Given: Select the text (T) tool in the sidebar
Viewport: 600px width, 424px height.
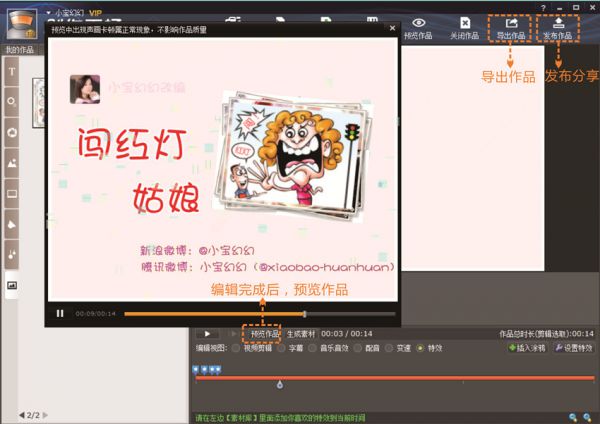Looking at the screenshot, I should (x=12, y=72).
